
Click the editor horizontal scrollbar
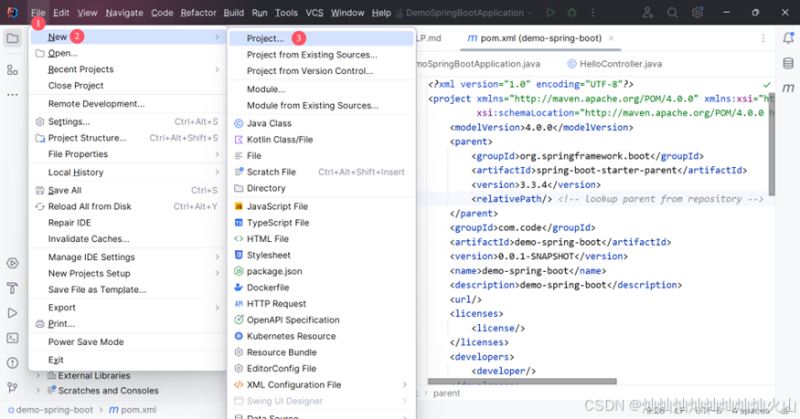point(522,381)
